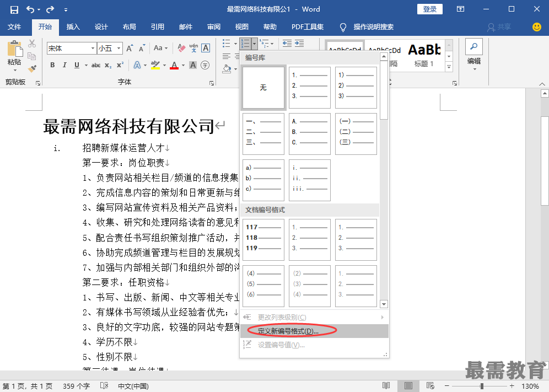
Task: Select 定义新编号格式(D)... menu item
Action: click(314, 331)
